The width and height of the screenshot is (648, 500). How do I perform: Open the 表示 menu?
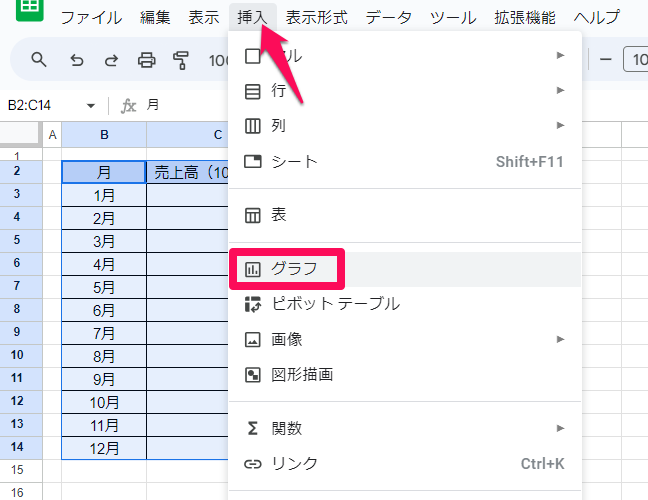(x=203, y=17)
